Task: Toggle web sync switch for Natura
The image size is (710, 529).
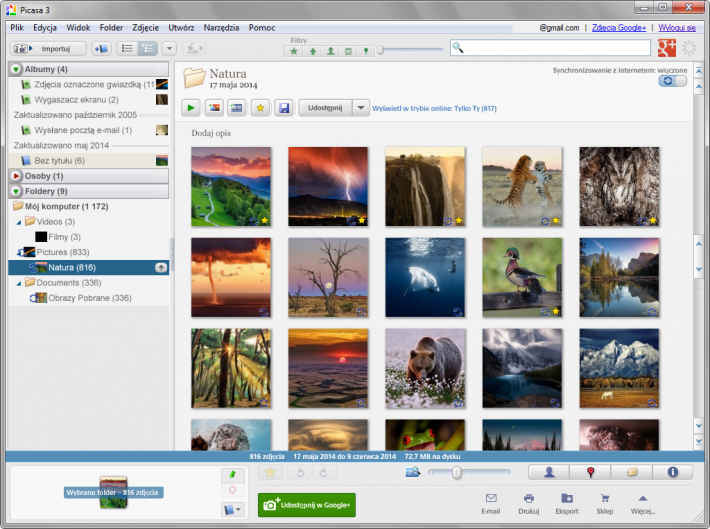Action: point(672,81)
